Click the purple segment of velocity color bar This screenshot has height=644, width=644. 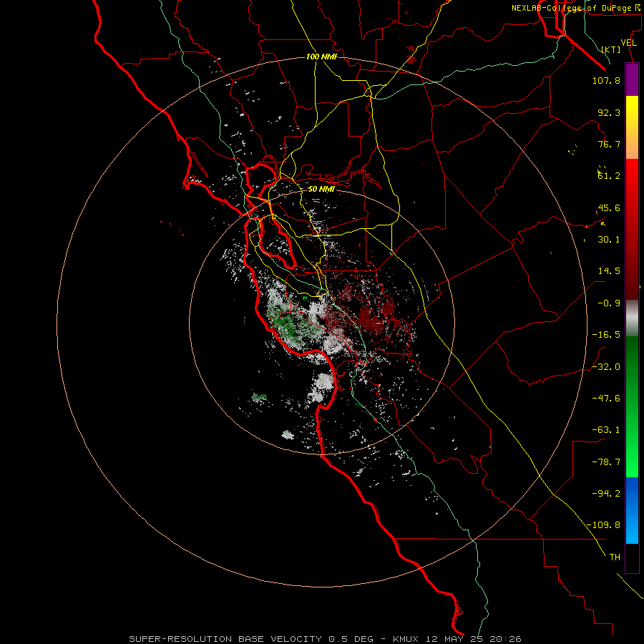pos(632,79)
